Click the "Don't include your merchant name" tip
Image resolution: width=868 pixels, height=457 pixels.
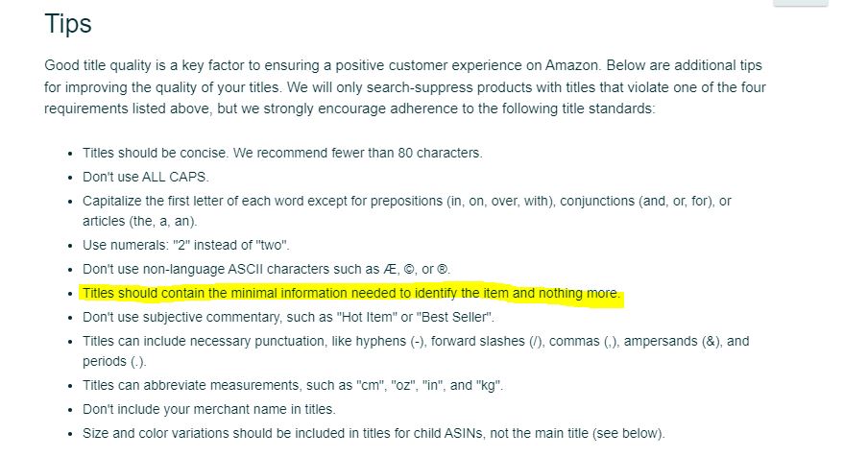pos(209,409)
